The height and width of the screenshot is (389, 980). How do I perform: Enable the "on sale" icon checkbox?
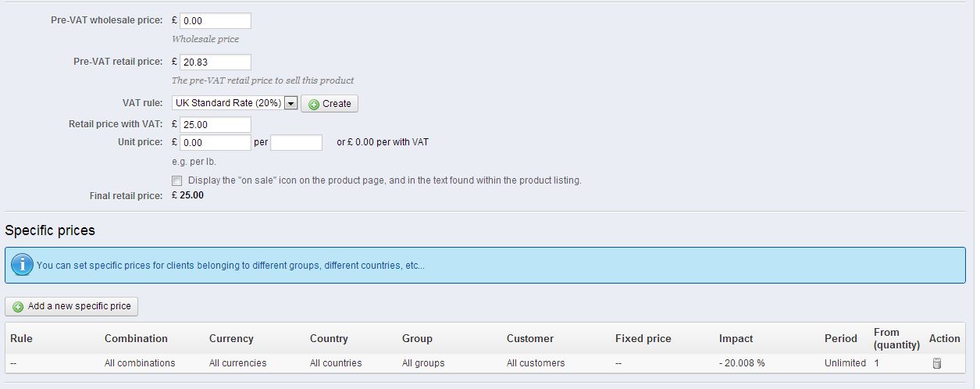(177, 180)
